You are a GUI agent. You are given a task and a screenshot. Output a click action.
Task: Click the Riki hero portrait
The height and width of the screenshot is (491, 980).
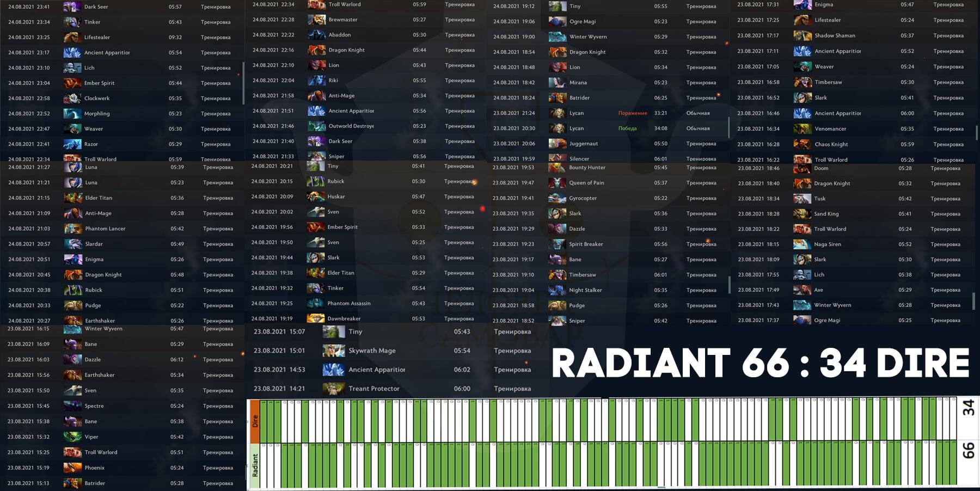click(317, 81)
